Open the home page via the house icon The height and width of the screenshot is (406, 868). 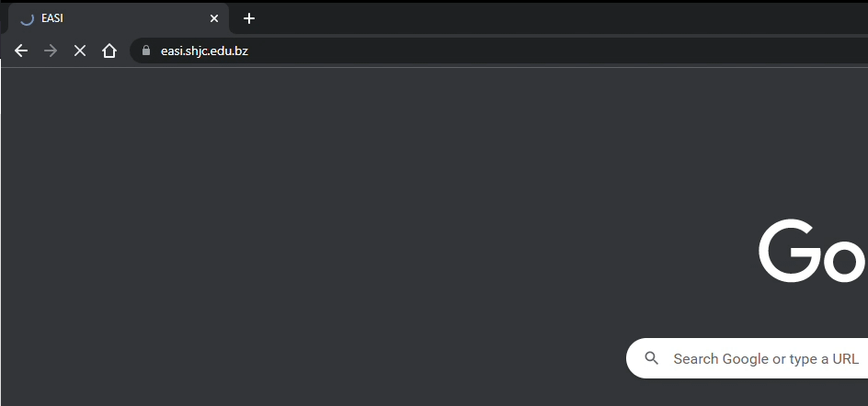point(109,51)
